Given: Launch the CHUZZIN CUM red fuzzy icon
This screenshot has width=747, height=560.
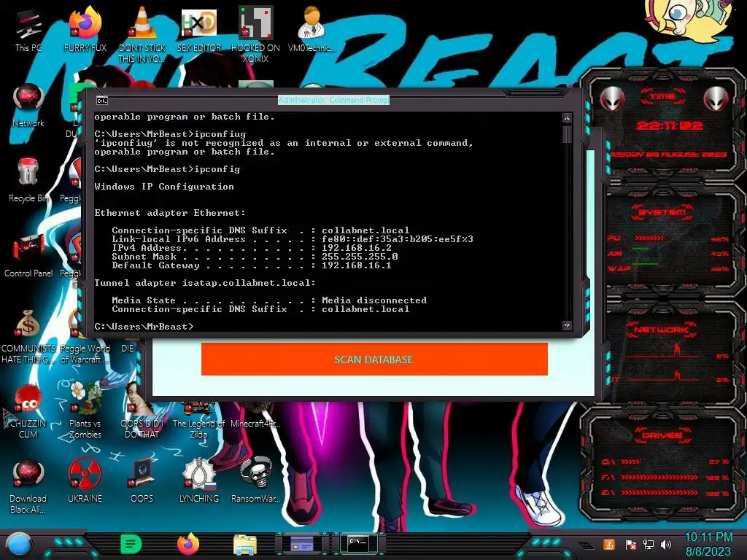Looking at the screenshot, I should [x=28, y=411].
